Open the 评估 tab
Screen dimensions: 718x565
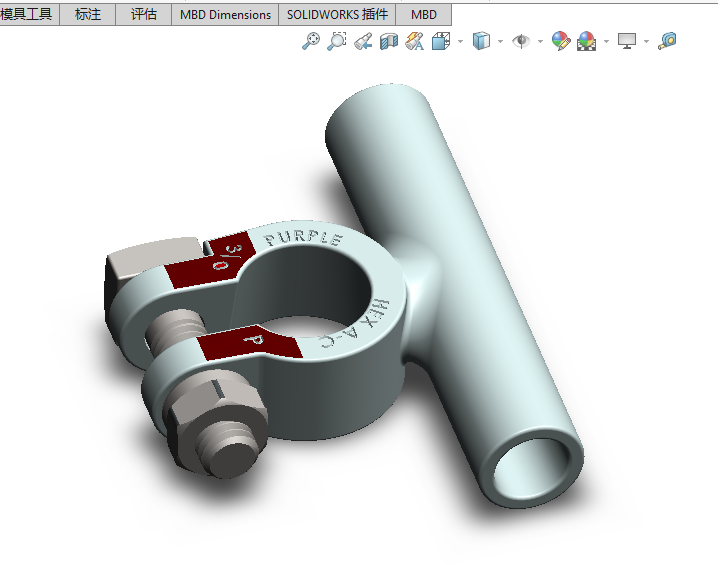point(144,15)
